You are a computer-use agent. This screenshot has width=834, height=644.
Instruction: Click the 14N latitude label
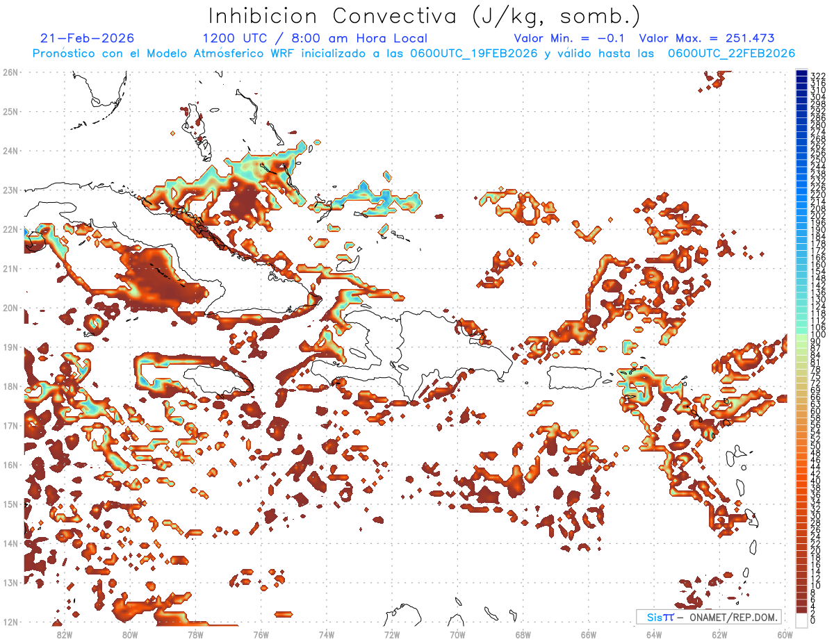10,543
